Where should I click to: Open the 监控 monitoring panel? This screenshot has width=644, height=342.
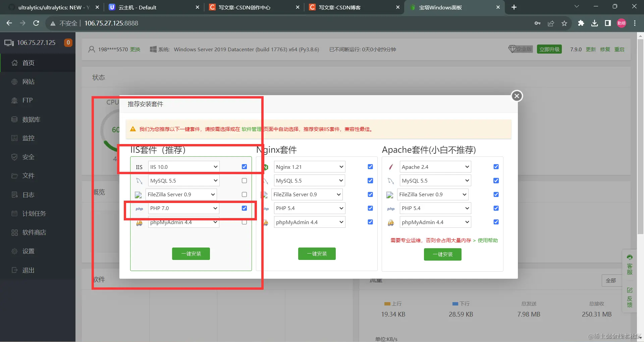pos(28,138)
